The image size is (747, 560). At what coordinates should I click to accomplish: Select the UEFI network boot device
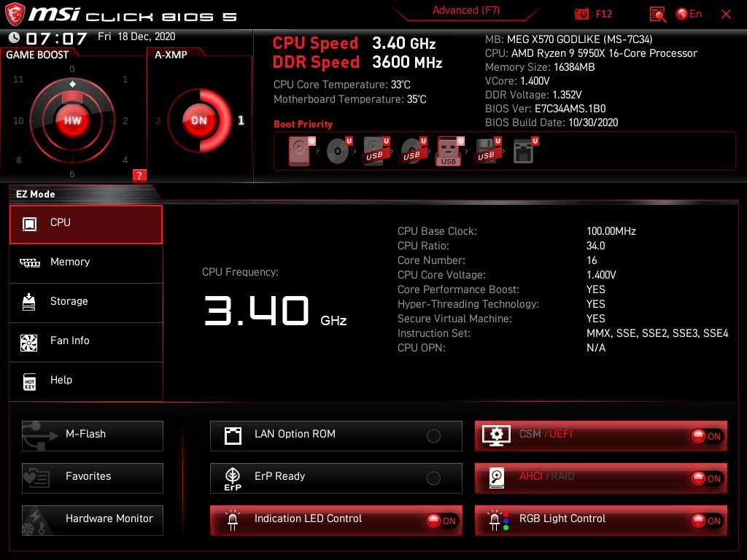pos(525,151)
